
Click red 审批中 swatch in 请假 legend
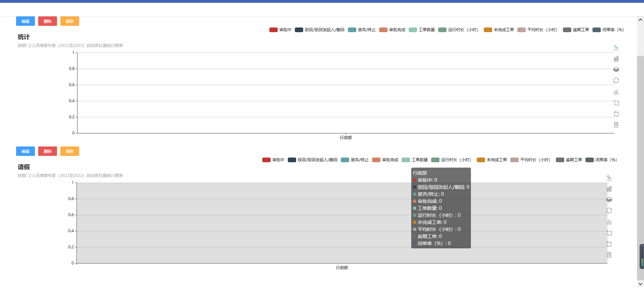pyautogui.click(x=266, y=160)
